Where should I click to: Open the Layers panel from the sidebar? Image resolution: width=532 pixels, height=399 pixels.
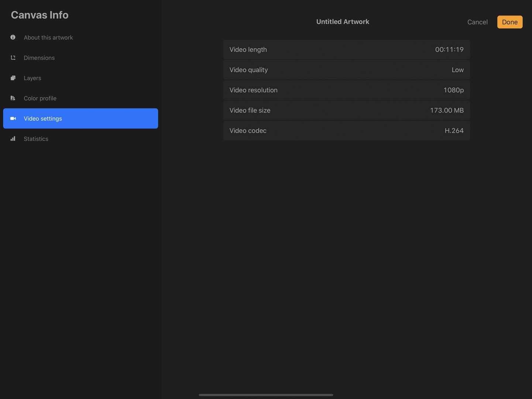pos(32,78)
